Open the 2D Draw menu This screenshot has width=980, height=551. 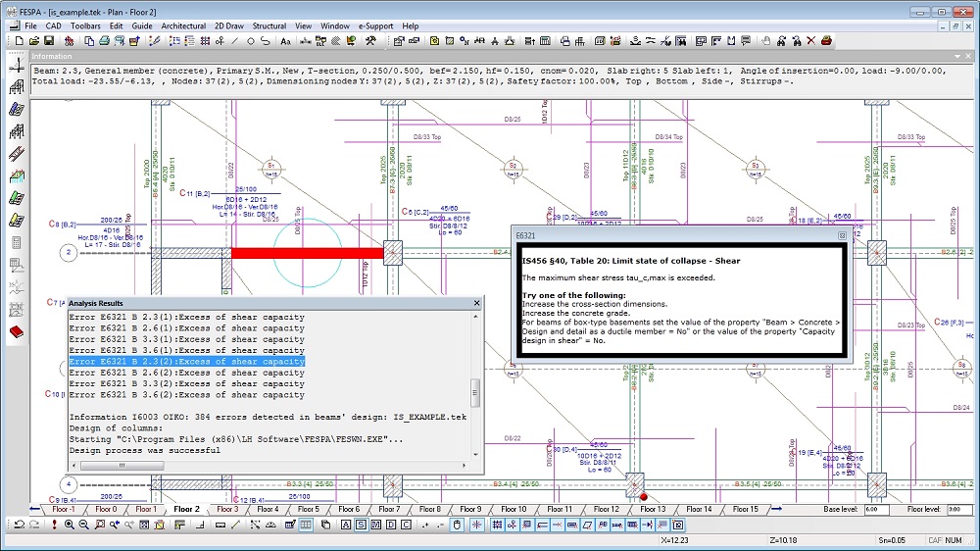click(x=228, y=26)
